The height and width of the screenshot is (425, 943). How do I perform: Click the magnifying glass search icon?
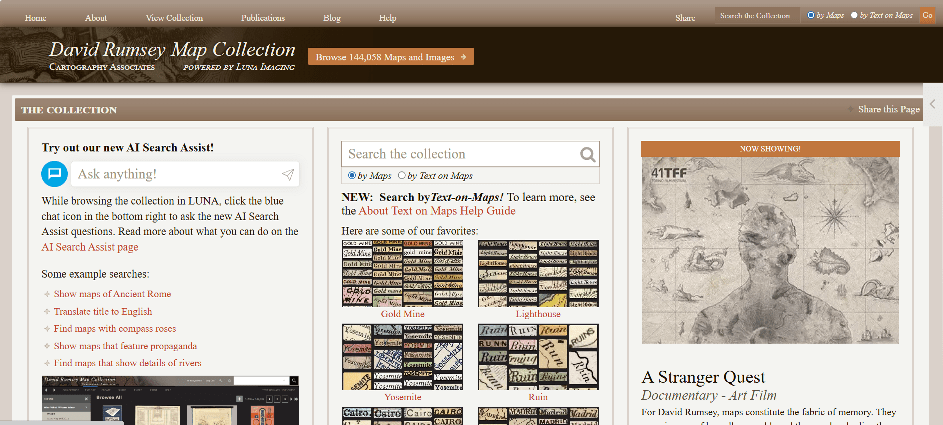coord(588,154)
